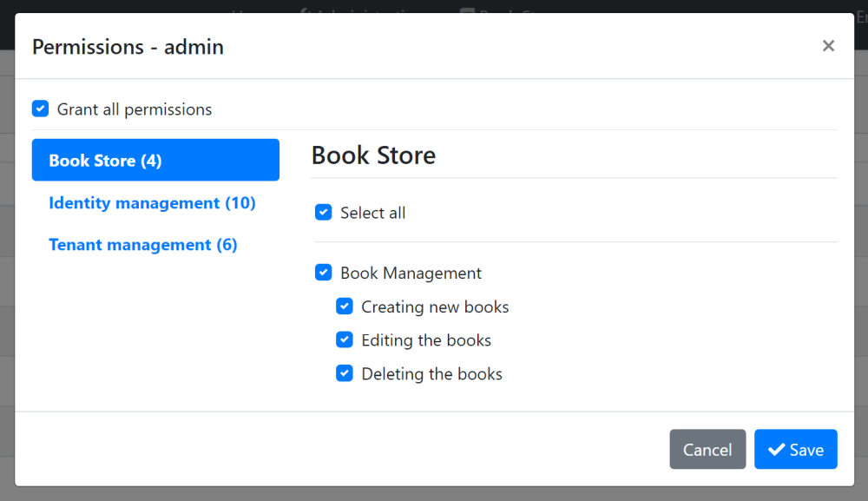Uncheck Editing the books

(345, 339)
